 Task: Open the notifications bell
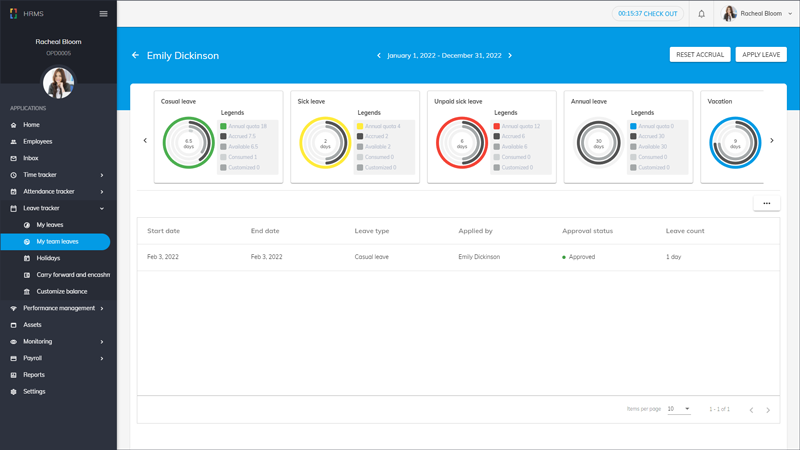(x=701, y=14)
